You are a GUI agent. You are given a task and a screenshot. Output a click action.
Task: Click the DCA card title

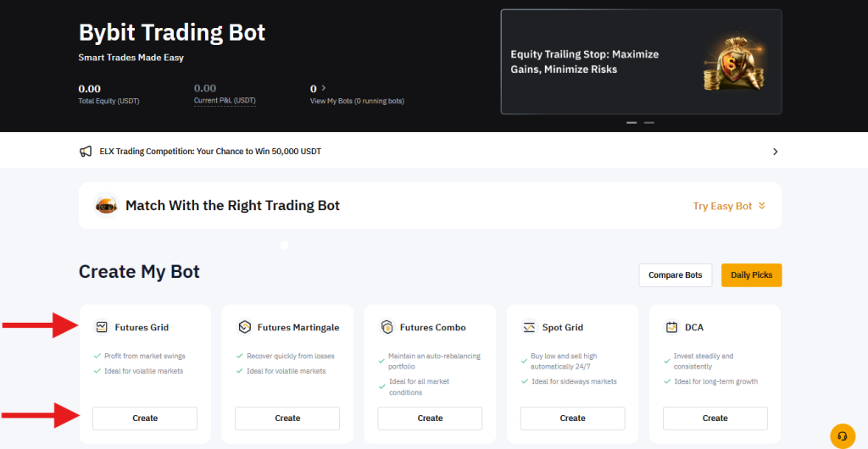tap(694, 327)
